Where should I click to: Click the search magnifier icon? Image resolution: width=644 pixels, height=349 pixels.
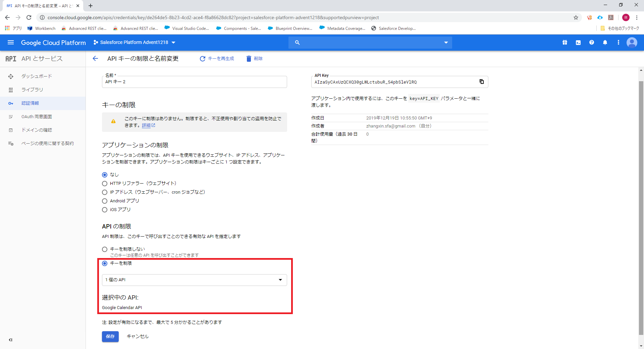click(297, 43)
